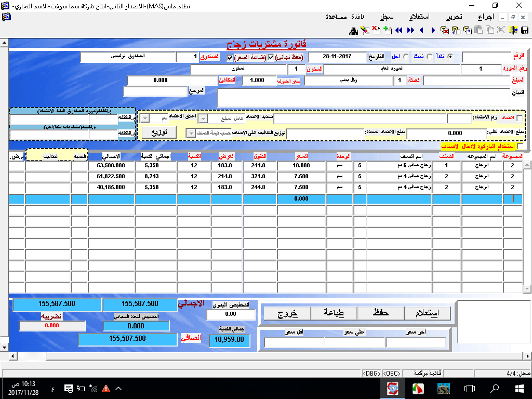Click the exit door toolbar icon
The image size is (532, 399).
click(514, 30)
